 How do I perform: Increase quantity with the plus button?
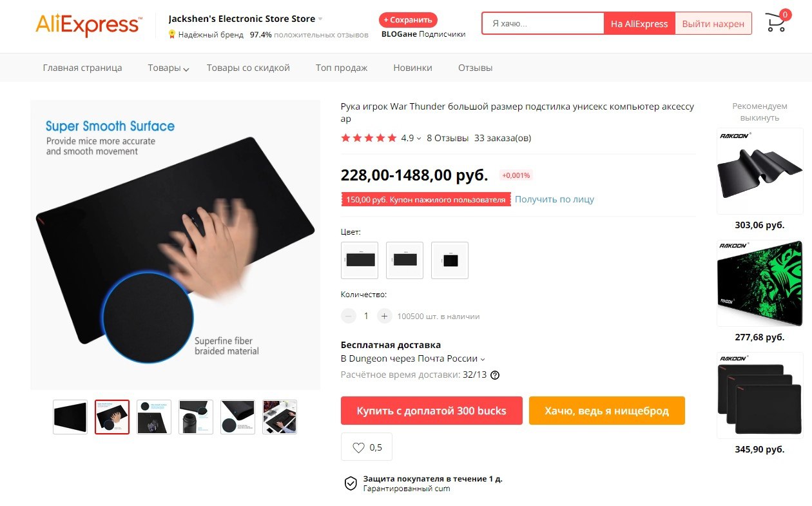pos(384,316)
